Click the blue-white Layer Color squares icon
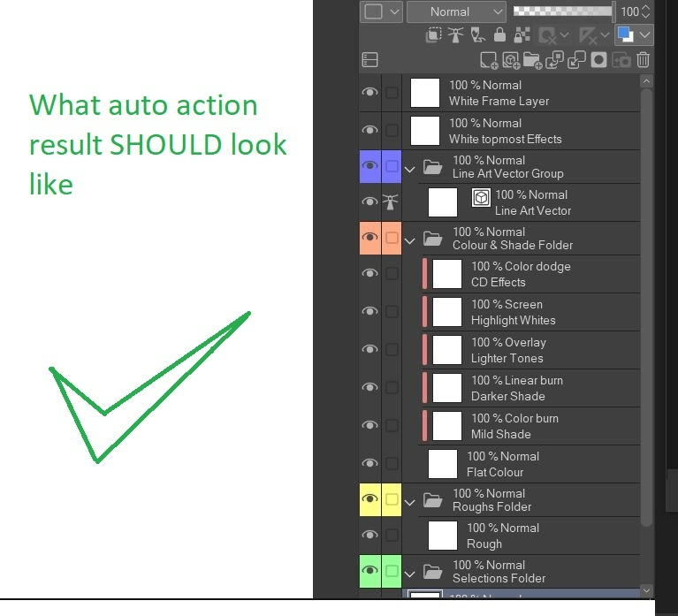Image resolution: width=678 pixels, height=616 pixels. pos(626,34)
